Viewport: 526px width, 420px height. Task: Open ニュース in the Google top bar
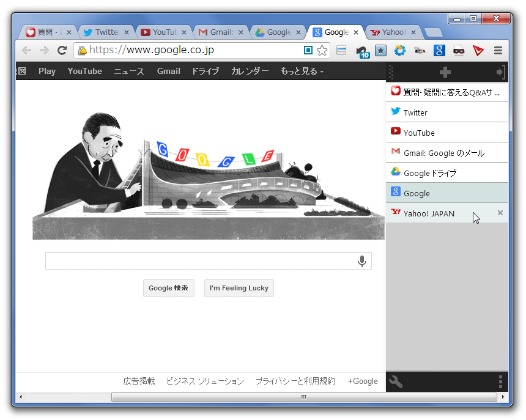click(x=129, y=72)
